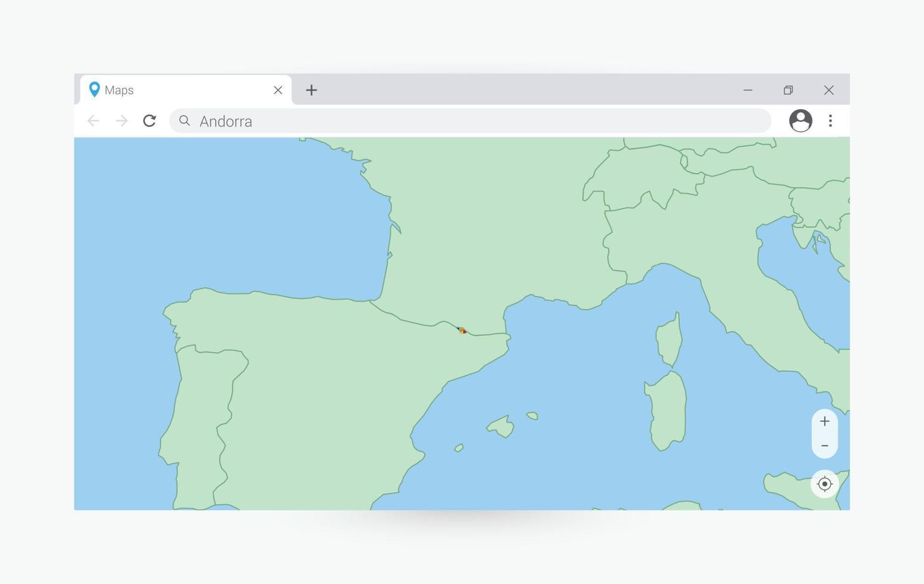The image size is (924, 584).
Task: Click the forward navigation arrow
Action: [122, 121]
